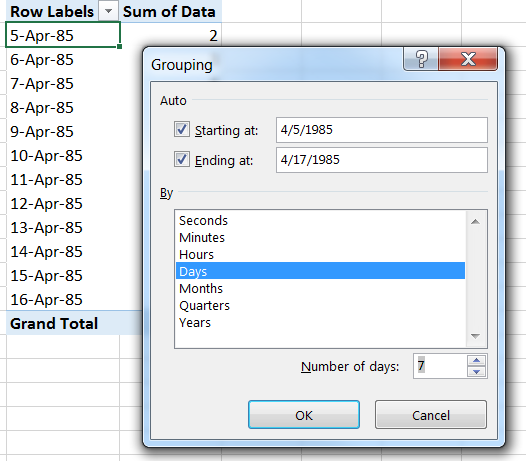Close the Grouping dialog
The height and width of the screenshot is (461, 526).
tap(468, 59)
